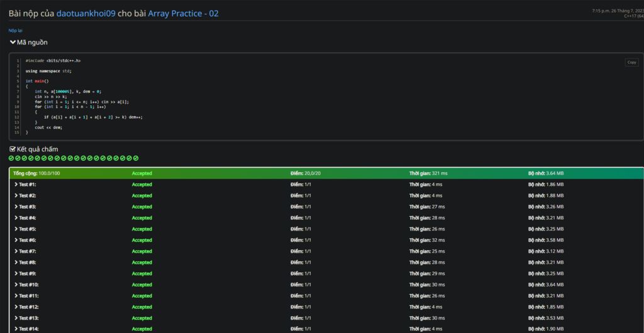The image size is (644, 333).
Task: Click the arrow icon next to Test #7
Action: tap(16, 251)
